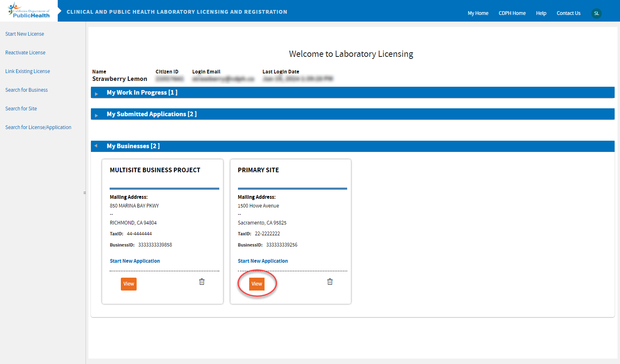The image size is (620, 364).
Task: Click trash icon on Primary Site card
Action: pos(330,282)
